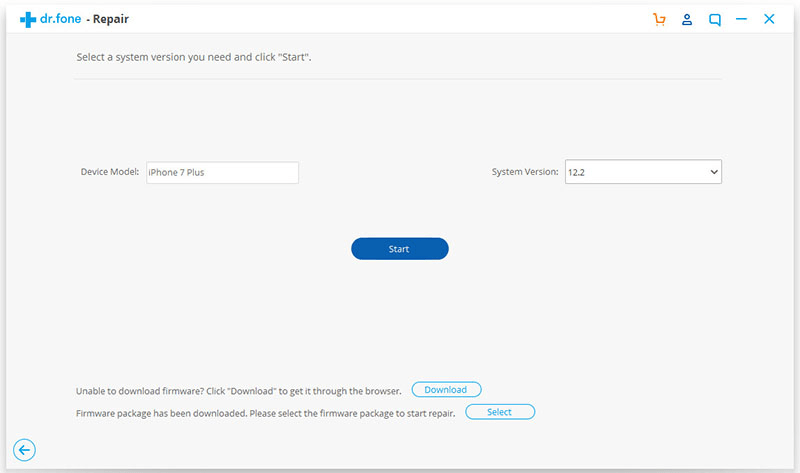
Task: Click the user account icon
Action: 687,19
